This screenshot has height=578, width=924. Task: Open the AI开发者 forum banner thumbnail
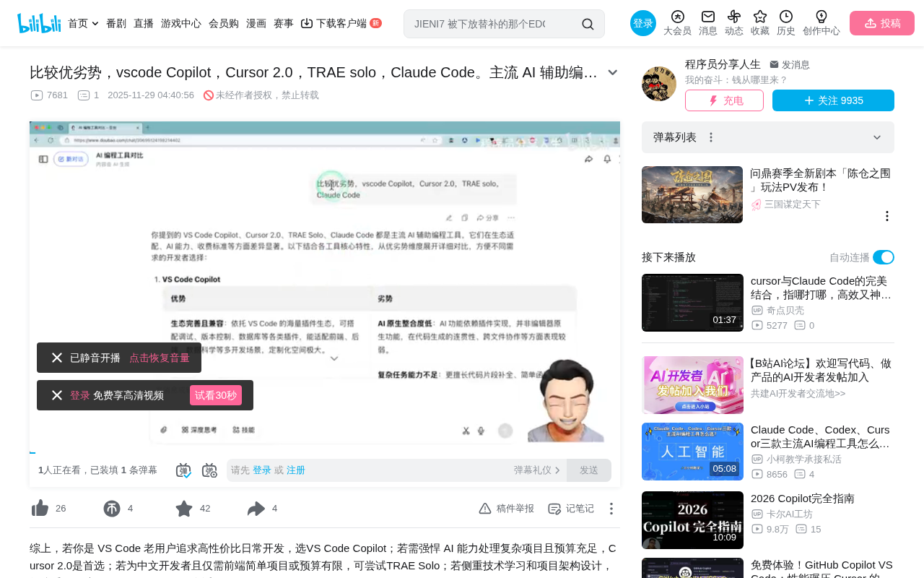click(692, 385)
